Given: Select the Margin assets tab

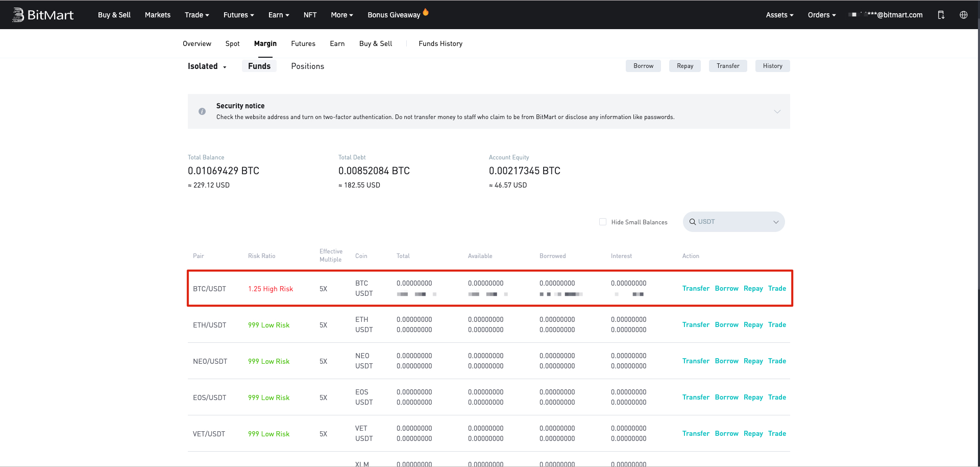Looking at the screenshot, I should [x=265, y=43].
